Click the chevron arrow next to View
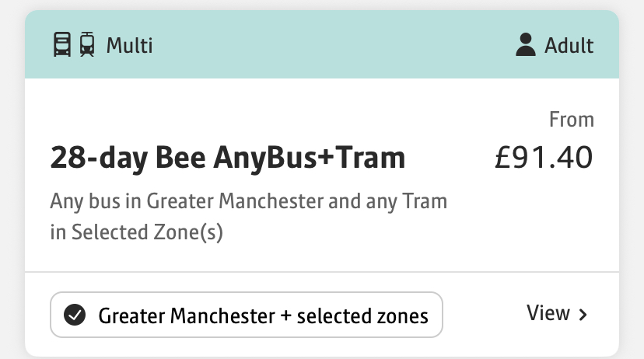The image size is (644, 359). (583, 315)
